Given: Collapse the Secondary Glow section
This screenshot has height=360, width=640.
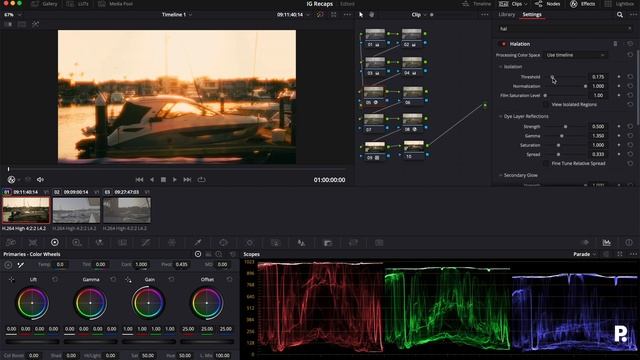Looking at the screenshot, I should pyautogui.click(x=500, y=175).
